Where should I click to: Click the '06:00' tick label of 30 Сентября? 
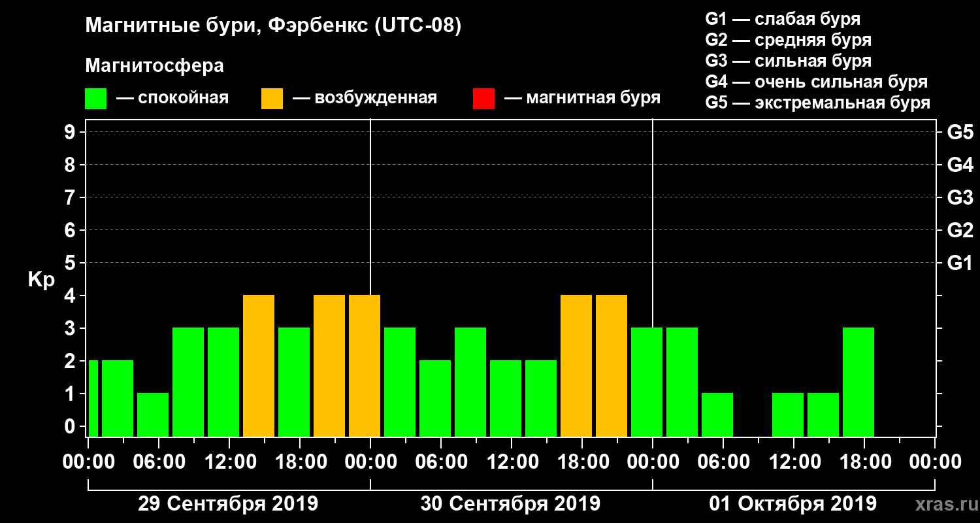click(x=440, y=462)
